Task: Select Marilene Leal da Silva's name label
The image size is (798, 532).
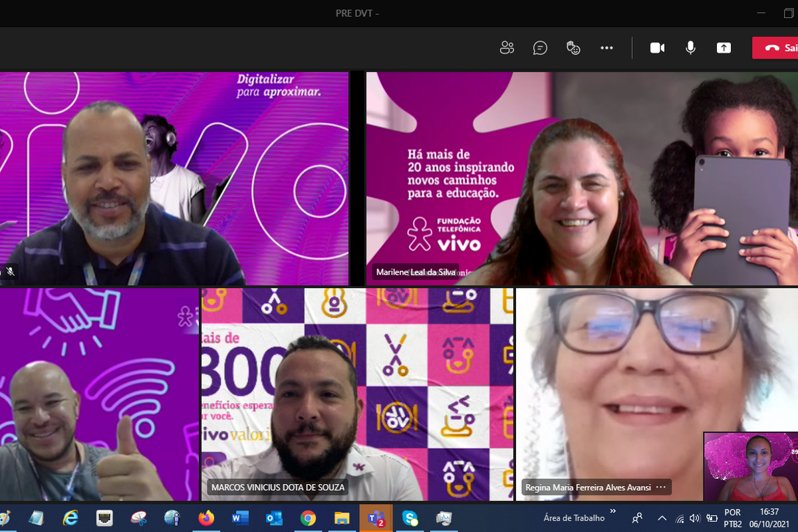Action: (x=416, y=272)
